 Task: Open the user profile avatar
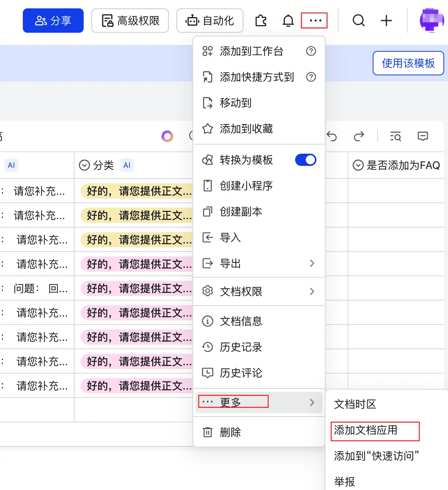coord(432,20)
